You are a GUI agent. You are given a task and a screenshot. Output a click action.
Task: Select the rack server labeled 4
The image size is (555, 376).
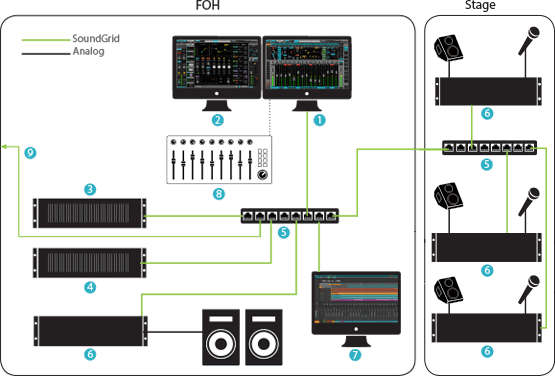pyautogui.click(x=90, y=263)
